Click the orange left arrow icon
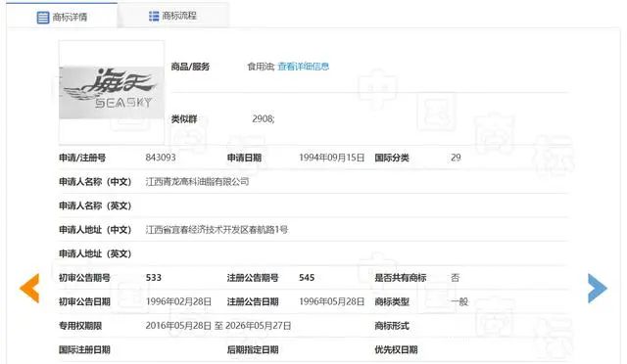 pyautogui.click(x=29, y=288)
